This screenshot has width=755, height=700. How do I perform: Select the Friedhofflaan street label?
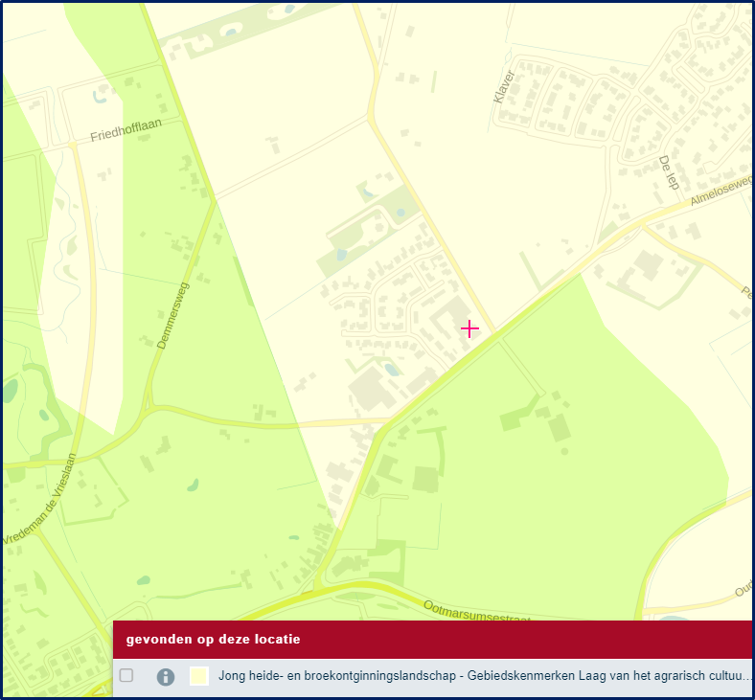(126, 130)
